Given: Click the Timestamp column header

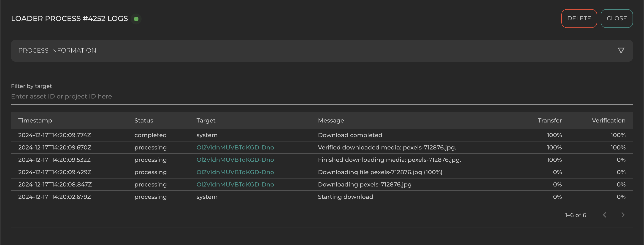Looking at the screenshot, I should pos(35,120).
